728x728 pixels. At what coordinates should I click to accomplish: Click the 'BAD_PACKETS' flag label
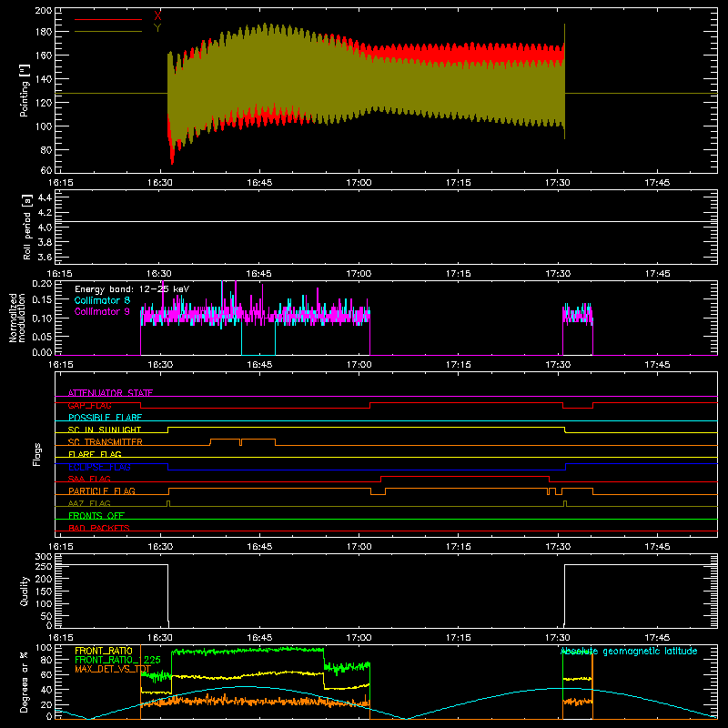tap(99, 528)
